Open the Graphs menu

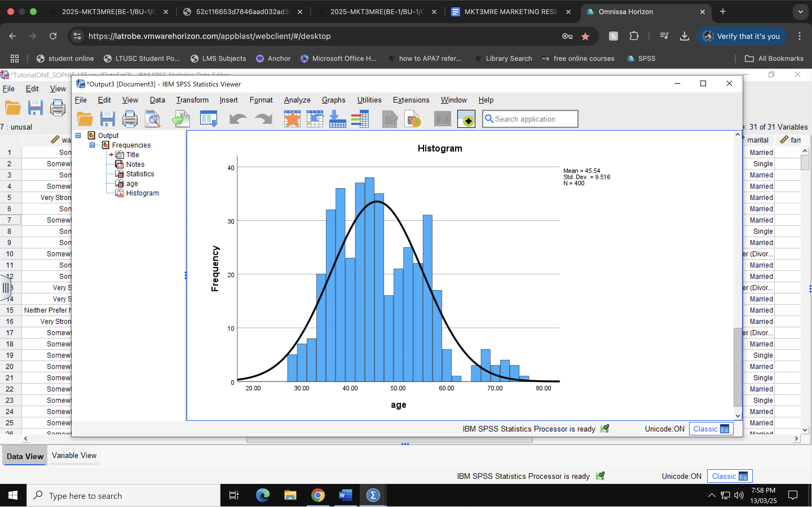point(333,100)
